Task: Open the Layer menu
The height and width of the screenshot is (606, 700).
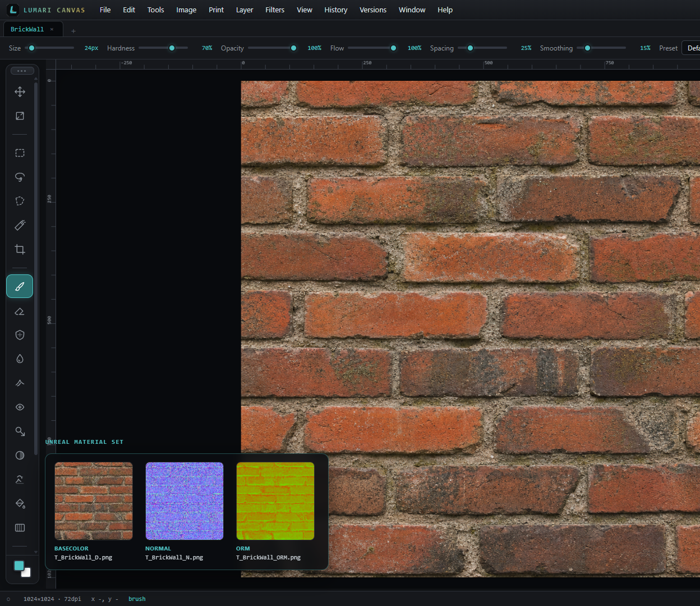Action: click(x=245, y=10)
